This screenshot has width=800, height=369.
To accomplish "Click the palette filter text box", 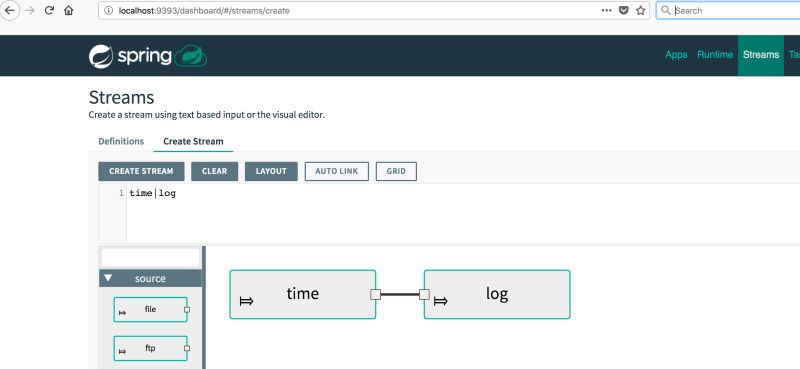I will click(x=151, y=258).
